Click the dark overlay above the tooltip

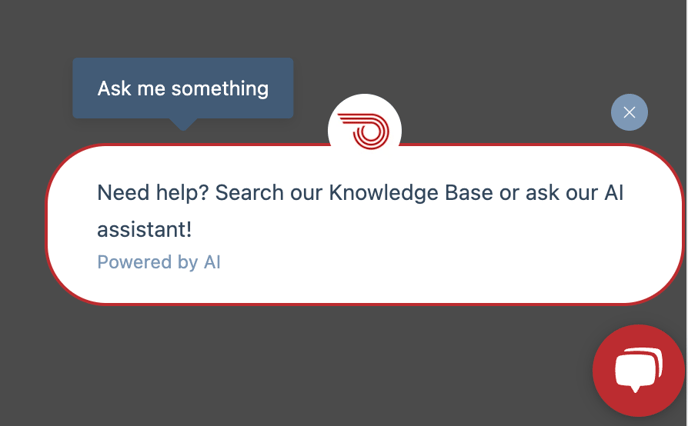pyautogui.click(x=183, y=29)
